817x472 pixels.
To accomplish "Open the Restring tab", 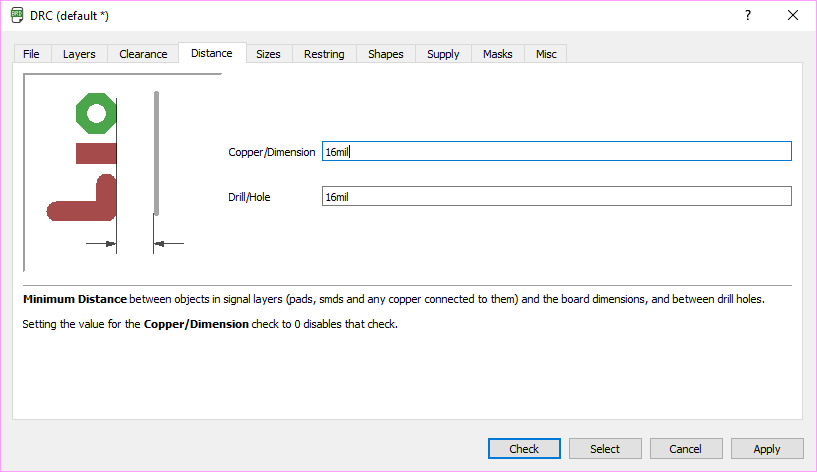I will [324, 54].
